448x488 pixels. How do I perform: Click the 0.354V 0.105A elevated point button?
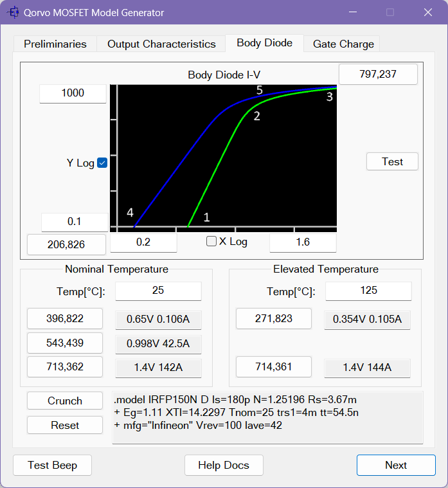[367, 319]
